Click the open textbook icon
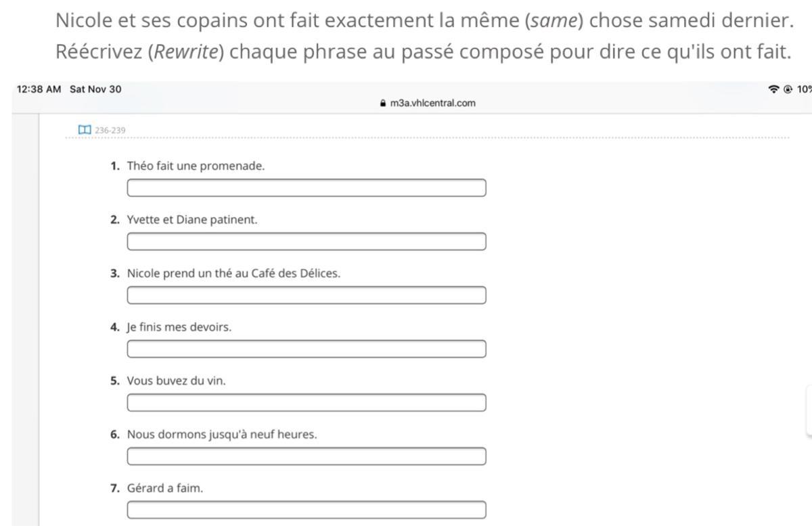The height and width of the screenshot is (526, 812). tap(85, 129)
